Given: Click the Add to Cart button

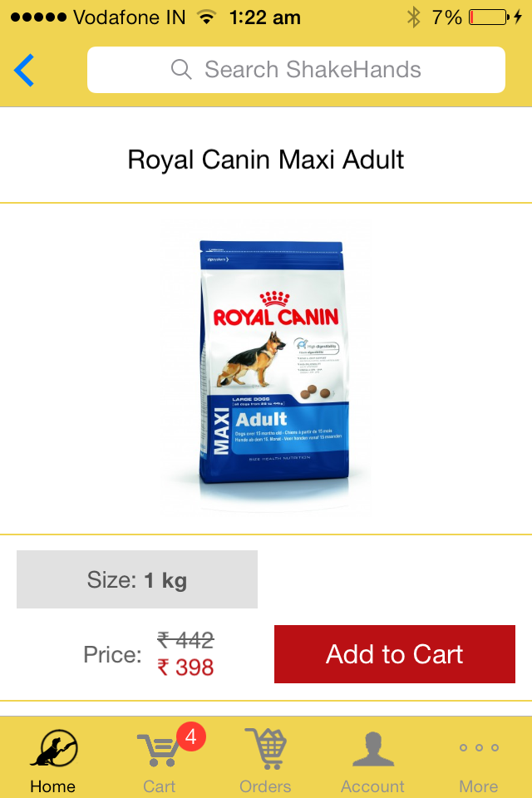Looking at the screenshot, I should coord(395,654).
